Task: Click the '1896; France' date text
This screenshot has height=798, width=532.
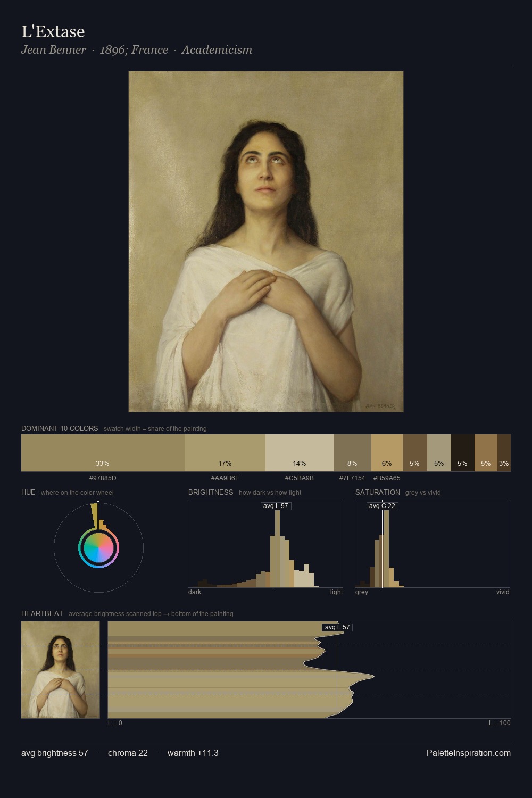Action: [x=134, y=50]
